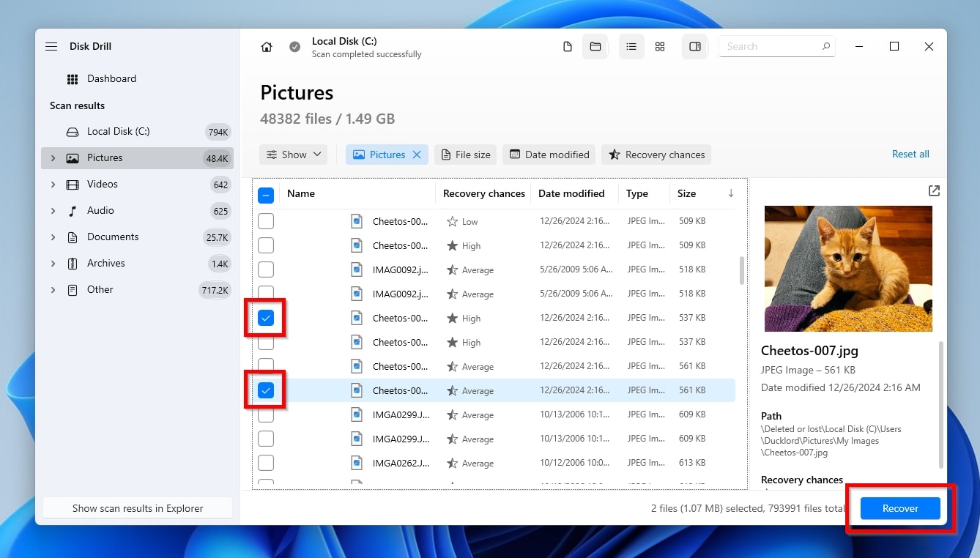This screenshot has height=558, width=980.
Task: Select the folder view icon in the toolbar
Action: [x=595, y=46]
